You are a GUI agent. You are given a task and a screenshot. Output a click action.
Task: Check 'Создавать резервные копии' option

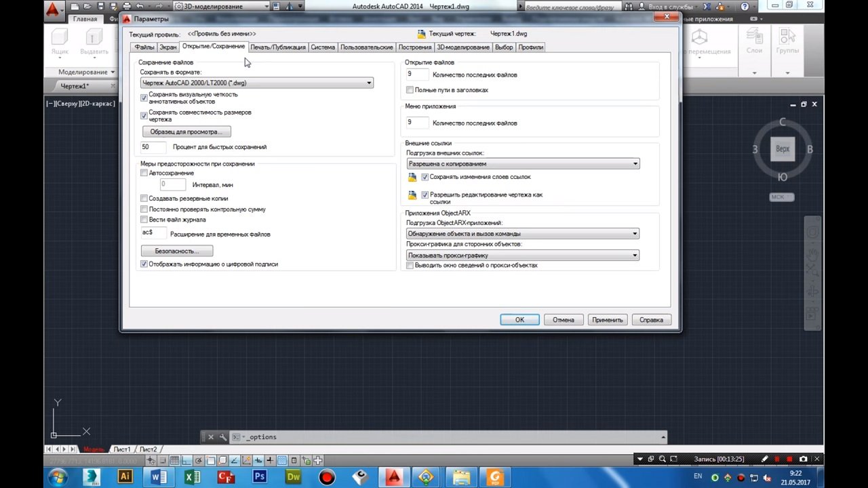[144, 199]
